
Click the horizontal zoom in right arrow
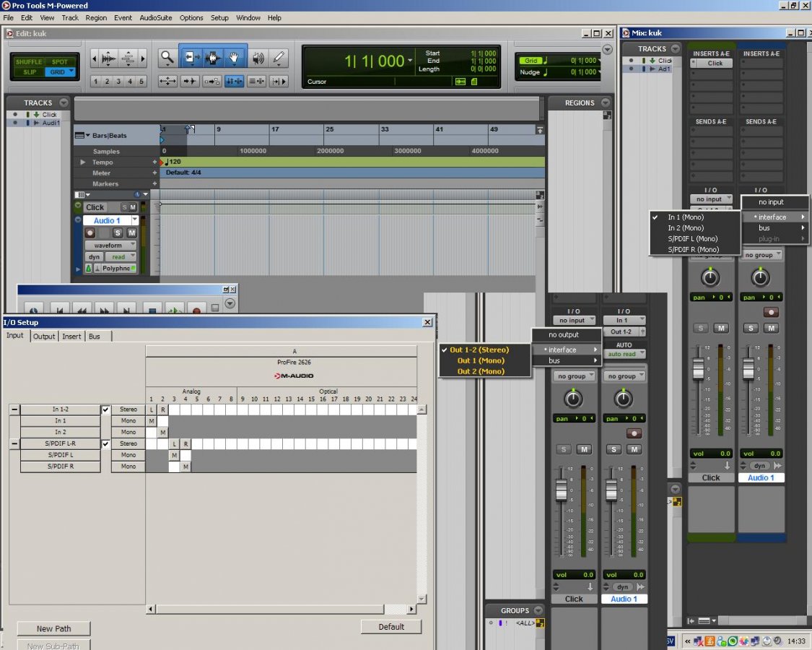click(143, 58)
